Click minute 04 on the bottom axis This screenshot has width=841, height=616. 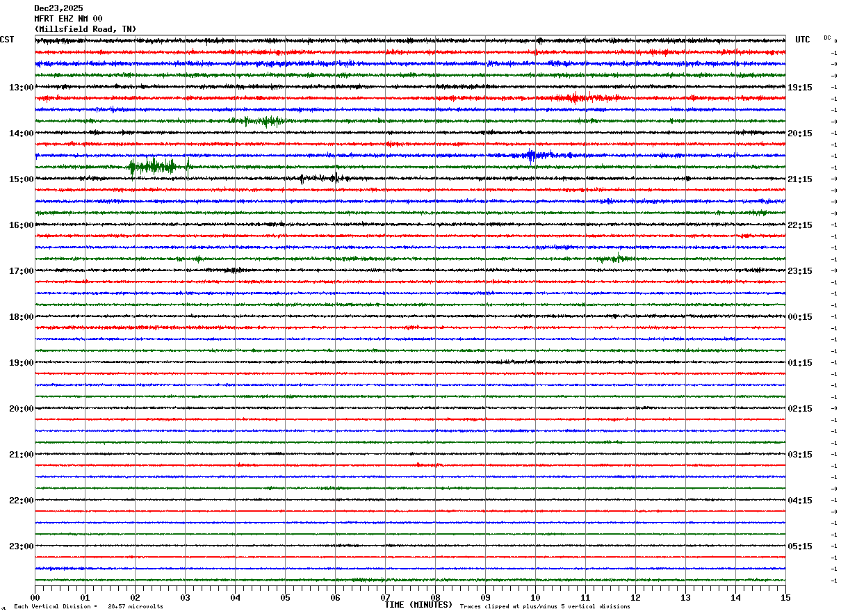(x=235, y=597)
